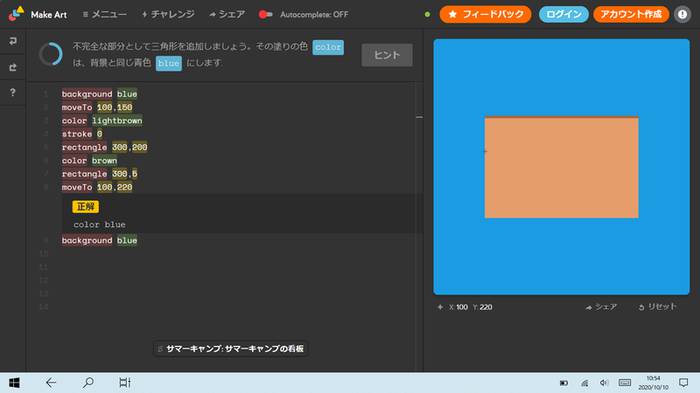This screenshot has width=700, height=393.
Task: Open Task View on the taskbar
Action: 125,383
